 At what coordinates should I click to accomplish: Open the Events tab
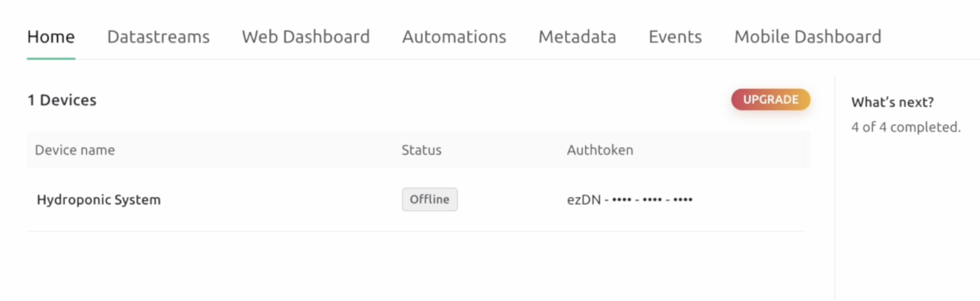pyautogui.click(x=675, y=37)
